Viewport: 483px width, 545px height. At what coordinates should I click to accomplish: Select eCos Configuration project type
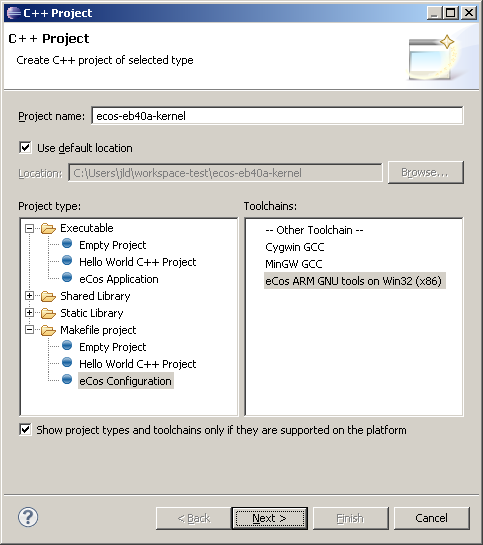(x=125, y=381)
